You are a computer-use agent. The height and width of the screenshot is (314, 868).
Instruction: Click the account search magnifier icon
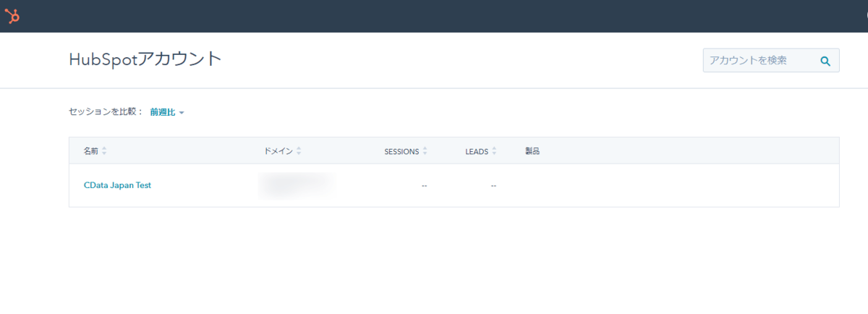click(x=825, y=61)
